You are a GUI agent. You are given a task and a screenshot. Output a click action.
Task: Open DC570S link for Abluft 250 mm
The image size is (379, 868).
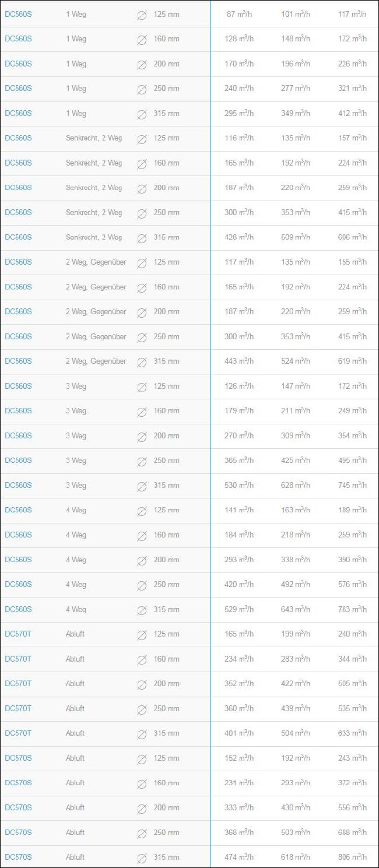pyautogui.click(x=18, y=832)
